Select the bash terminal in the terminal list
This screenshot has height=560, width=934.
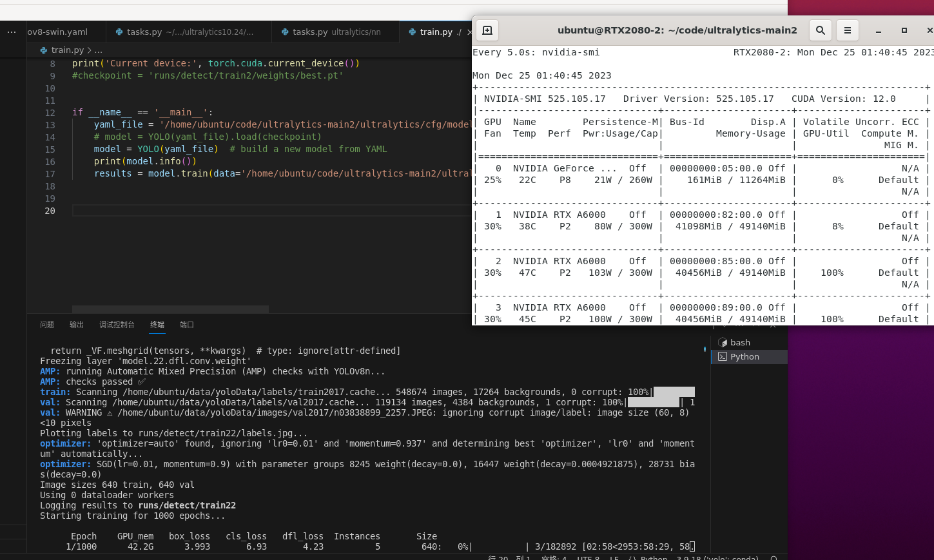click(749, 342)
